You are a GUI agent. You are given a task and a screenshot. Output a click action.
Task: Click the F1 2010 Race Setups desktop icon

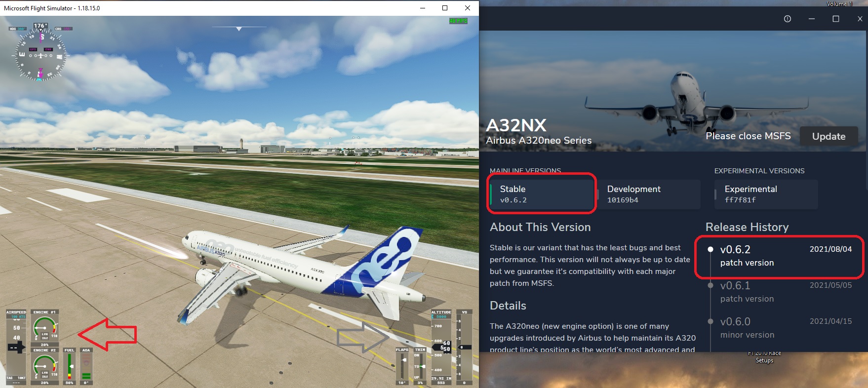764,357
